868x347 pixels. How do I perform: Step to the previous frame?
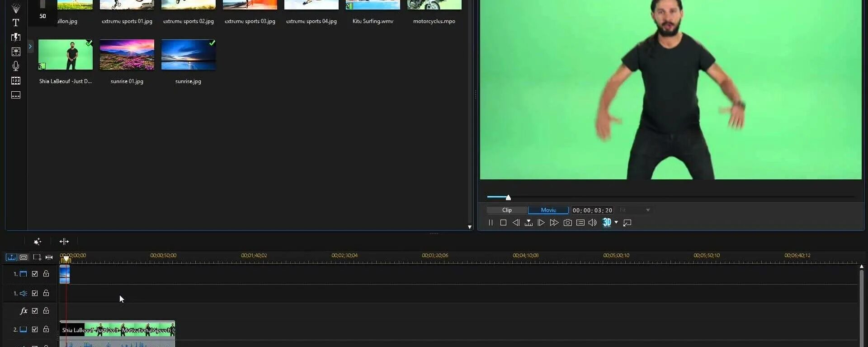(516, 223)
